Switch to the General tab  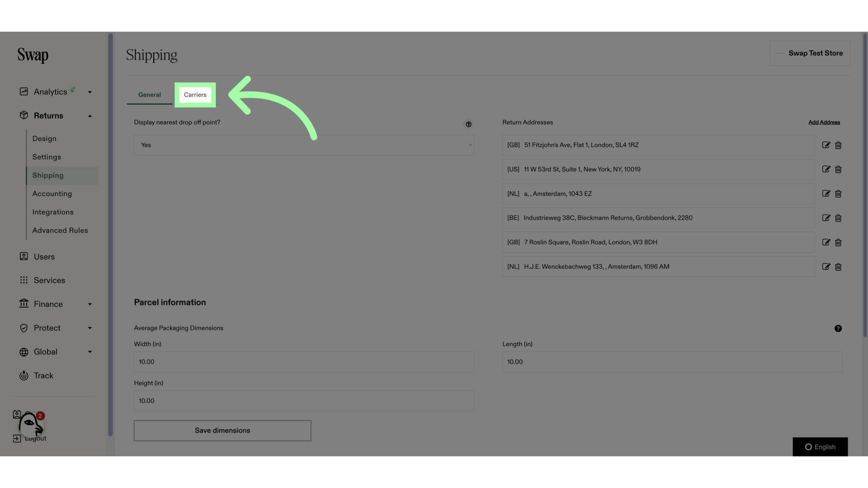tap(149, 95)
